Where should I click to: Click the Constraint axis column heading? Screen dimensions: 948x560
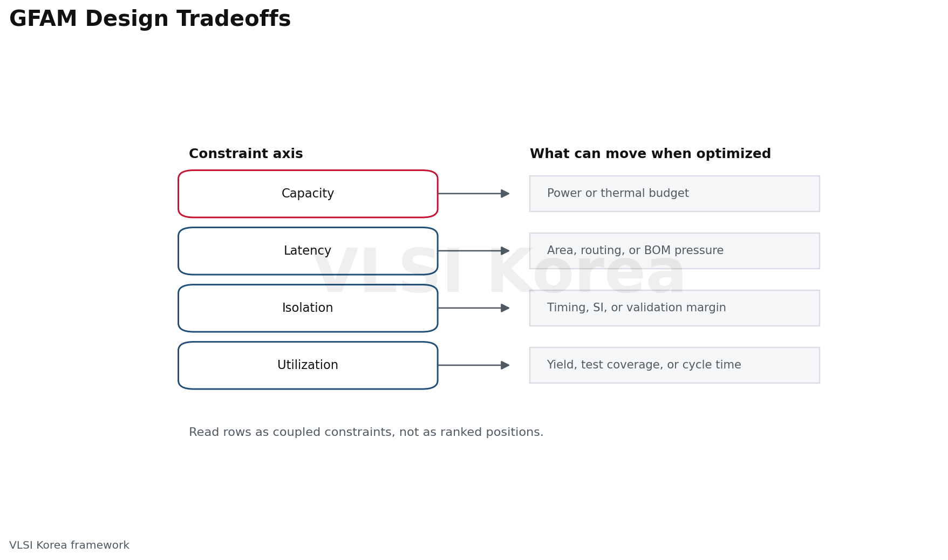[246, 154]
